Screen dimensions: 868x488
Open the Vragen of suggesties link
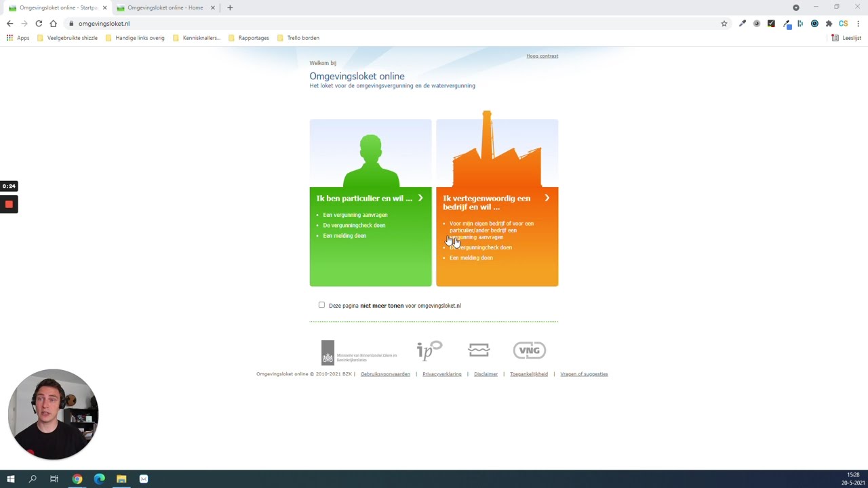[x=584, y=374]
